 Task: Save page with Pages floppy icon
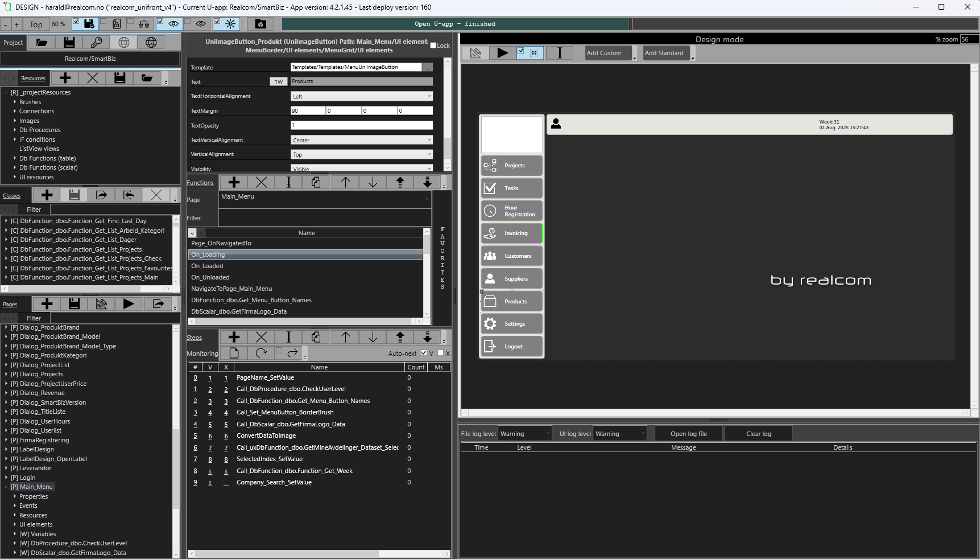click(x=75, y=304)
